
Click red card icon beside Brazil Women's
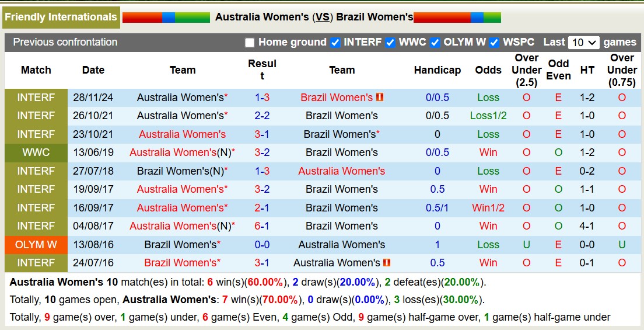[380, 98]
